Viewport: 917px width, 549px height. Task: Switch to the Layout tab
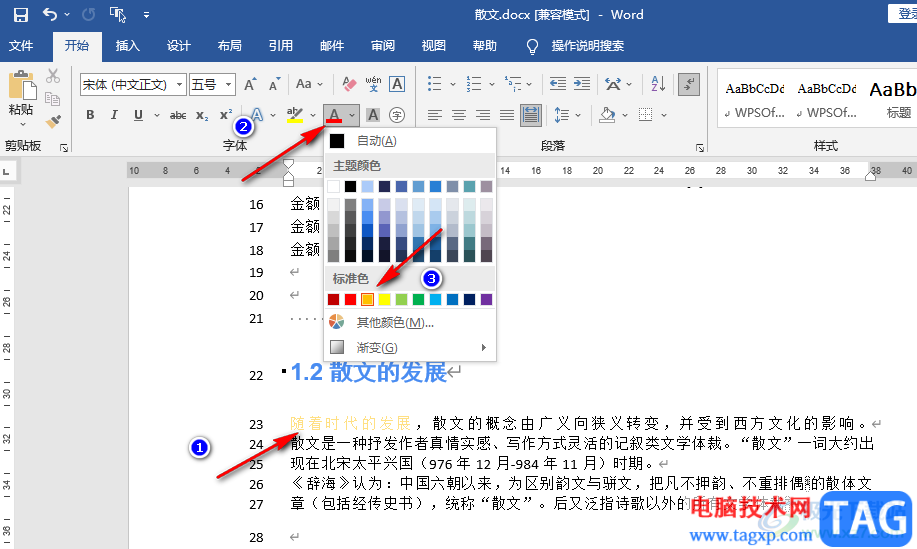pyautogui.click(x=229, y=46)
